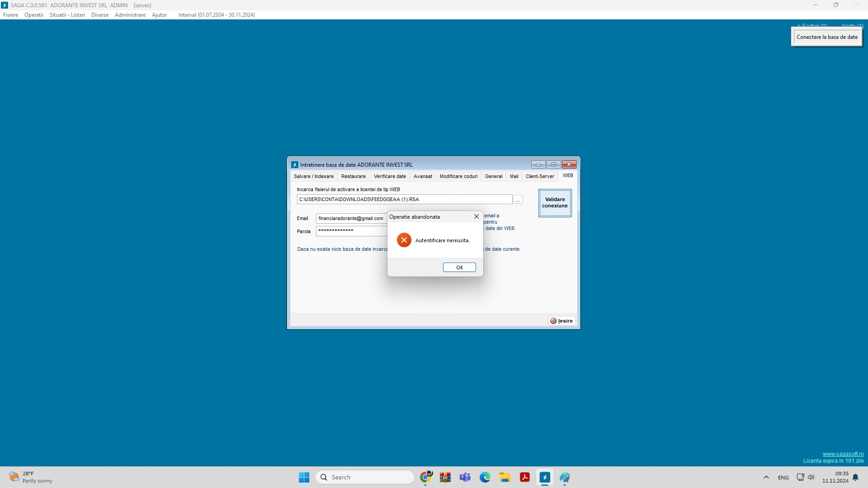
Task: Open www.sagasoft.ro link
Action: (843, 454)
